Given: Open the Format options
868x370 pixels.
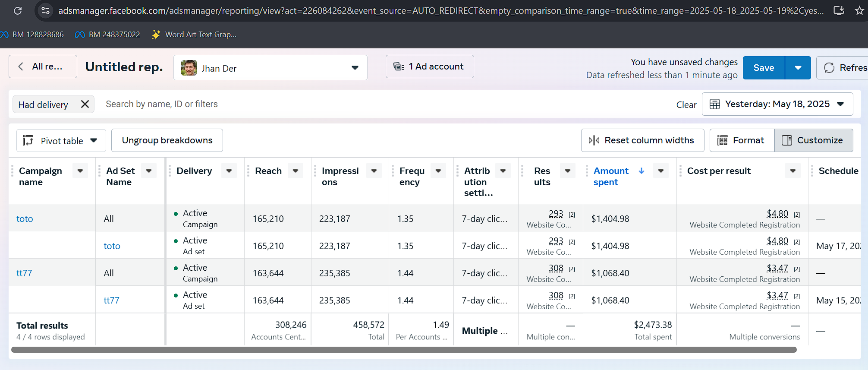Looking at the screenshot, I should point(742,140).
